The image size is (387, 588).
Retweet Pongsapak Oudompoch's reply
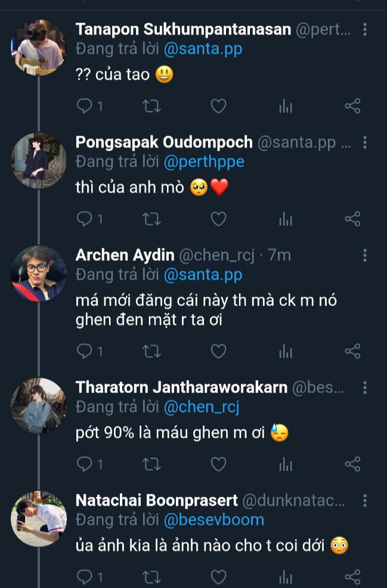click(152, 219)
